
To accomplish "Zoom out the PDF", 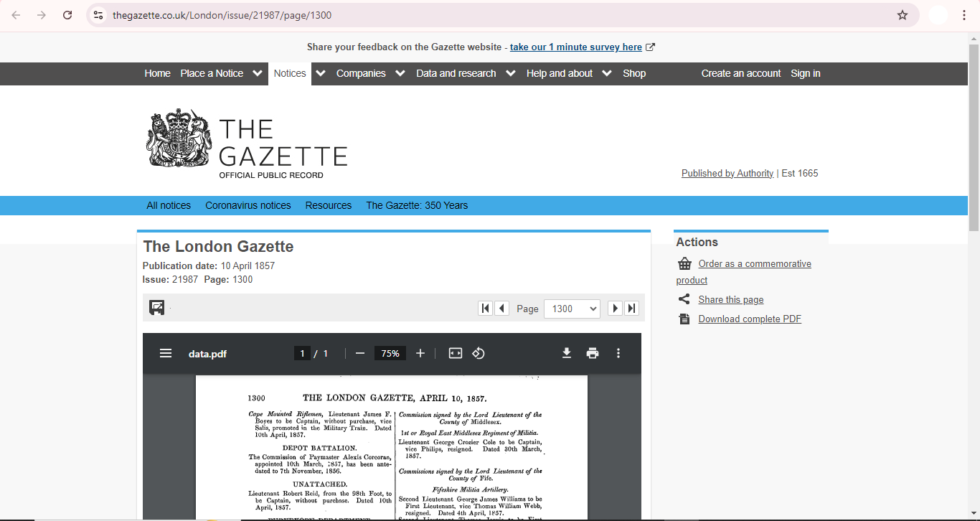I will (x=360, y=353).
